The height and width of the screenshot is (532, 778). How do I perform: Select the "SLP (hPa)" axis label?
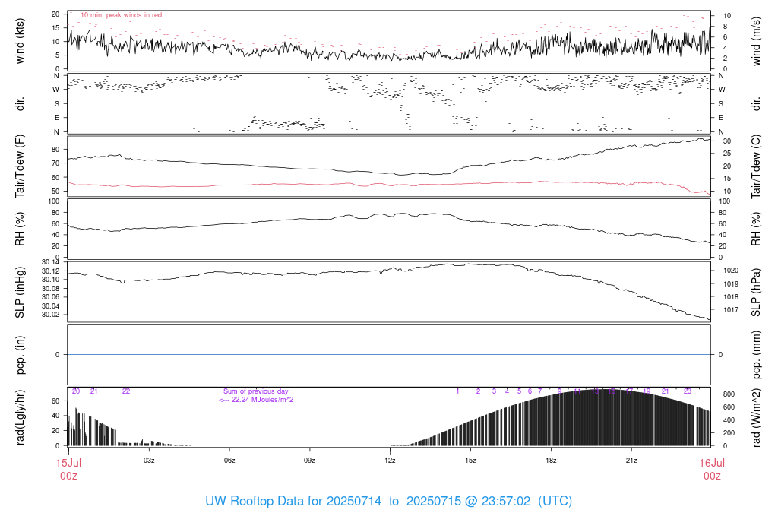coord(756,293)
